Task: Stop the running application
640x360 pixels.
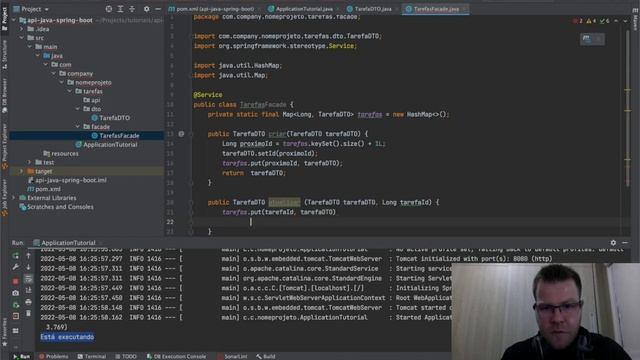Action: tap(16, 281)
